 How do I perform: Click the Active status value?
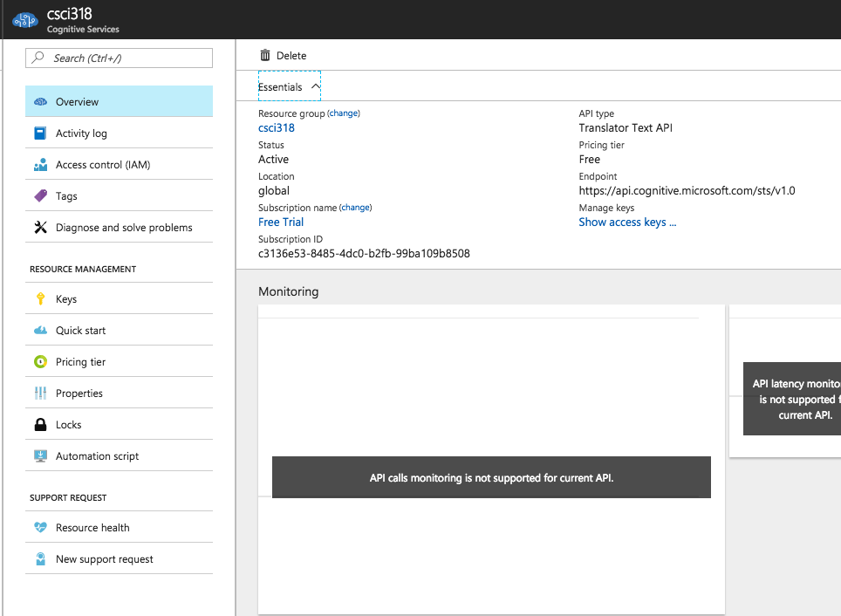coord(273,160)
